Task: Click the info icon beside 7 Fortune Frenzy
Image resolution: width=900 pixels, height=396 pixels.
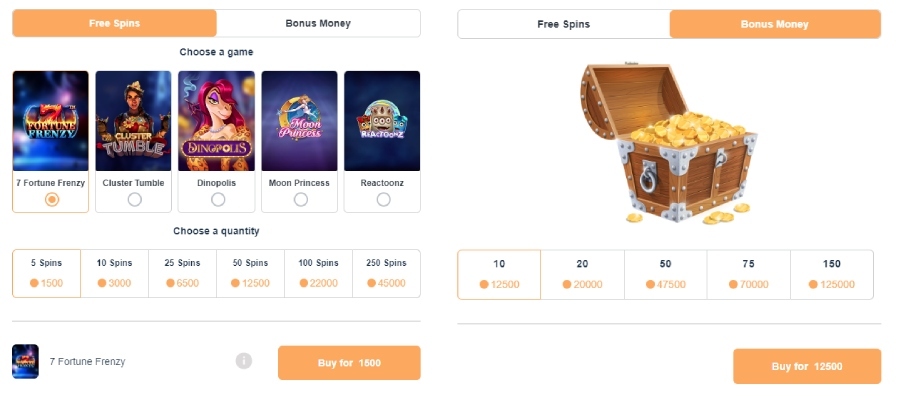Action: click(x=243, y=361)
